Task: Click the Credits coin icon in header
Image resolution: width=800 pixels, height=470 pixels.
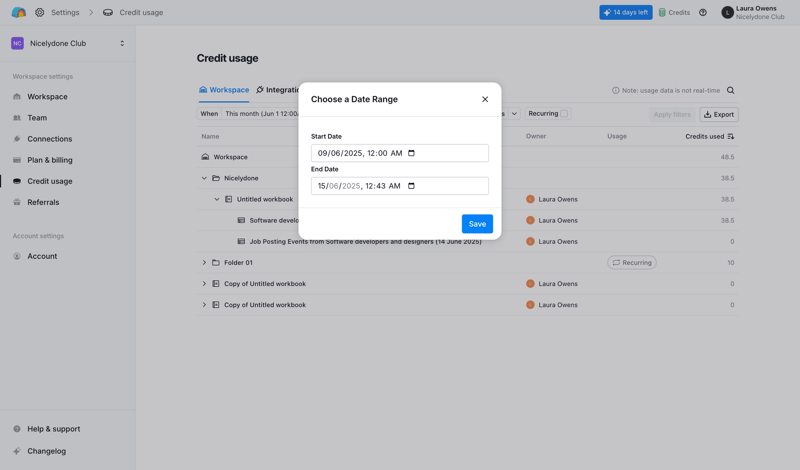Action: pyautogui.click(x=662, y=12)
